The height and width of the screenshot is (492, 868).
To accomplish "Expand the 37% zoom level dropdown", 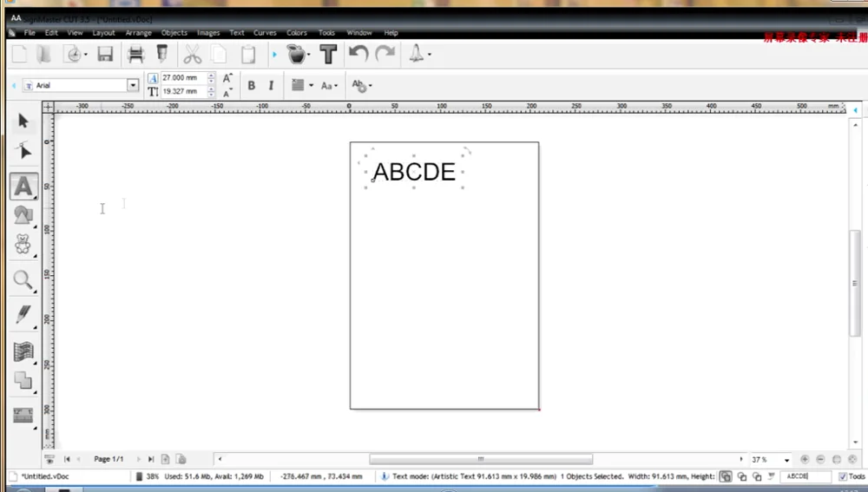I will click(x=786, y=460).
